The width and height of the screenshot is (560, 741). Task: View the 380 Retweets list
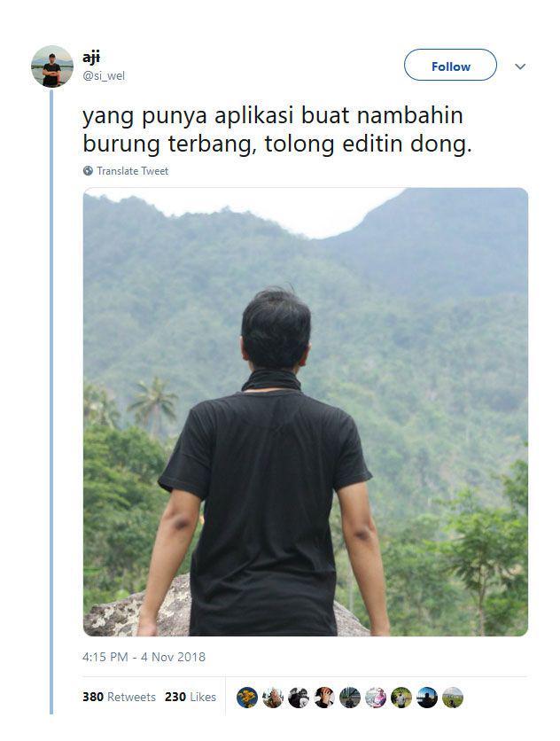[x=119, y=697]
